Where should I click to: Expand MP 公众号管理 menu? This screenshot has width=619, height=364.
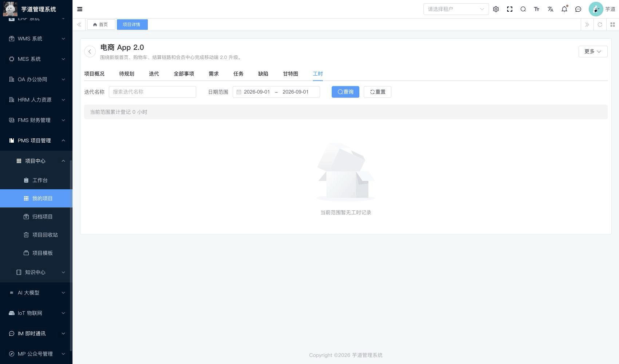pos(36,354)
